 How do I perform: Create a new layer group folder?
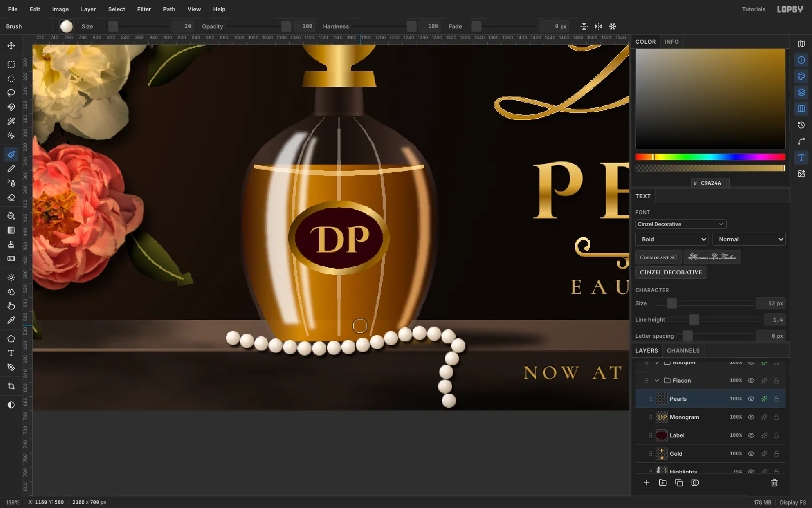[x=663, y=483]
